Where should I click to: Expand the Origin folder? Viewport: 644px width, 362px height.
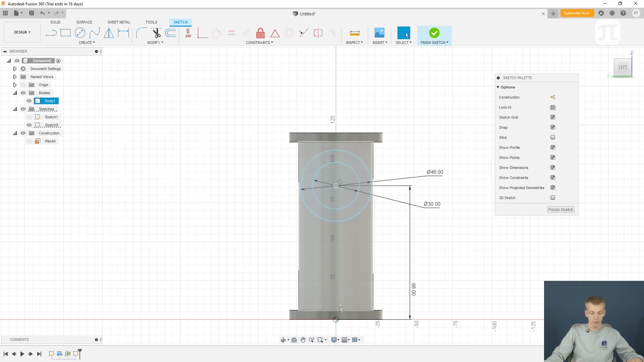15,85
